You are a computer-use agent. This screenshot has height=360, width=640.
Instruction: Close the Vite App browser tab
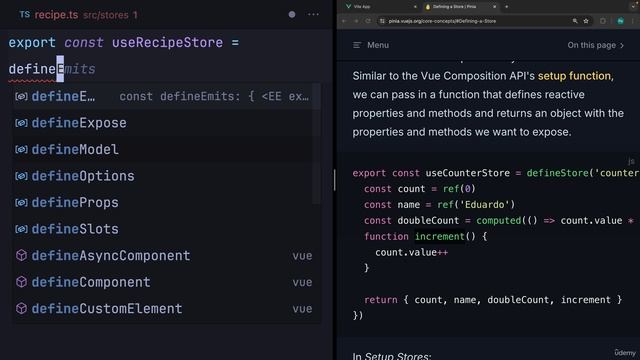(x=415, y=7)
